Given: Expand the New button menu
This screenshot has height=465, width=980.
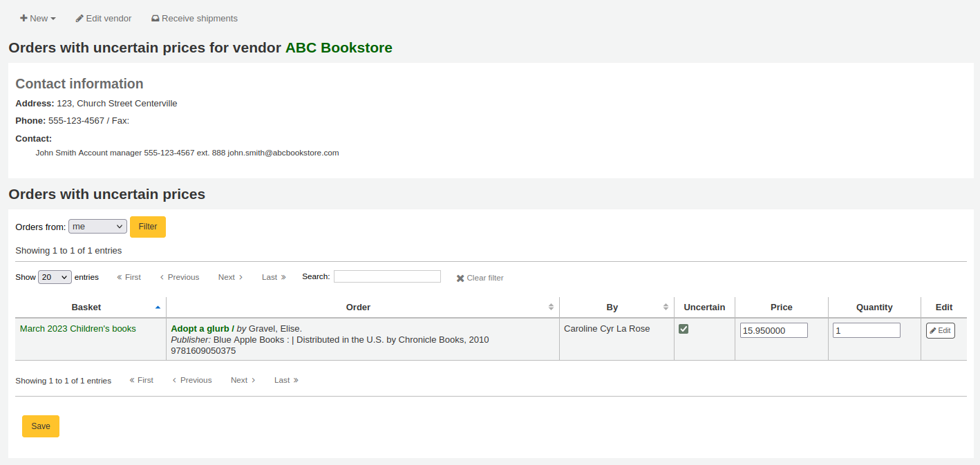Looking at the screenshot, I should (x=38, y=18).
